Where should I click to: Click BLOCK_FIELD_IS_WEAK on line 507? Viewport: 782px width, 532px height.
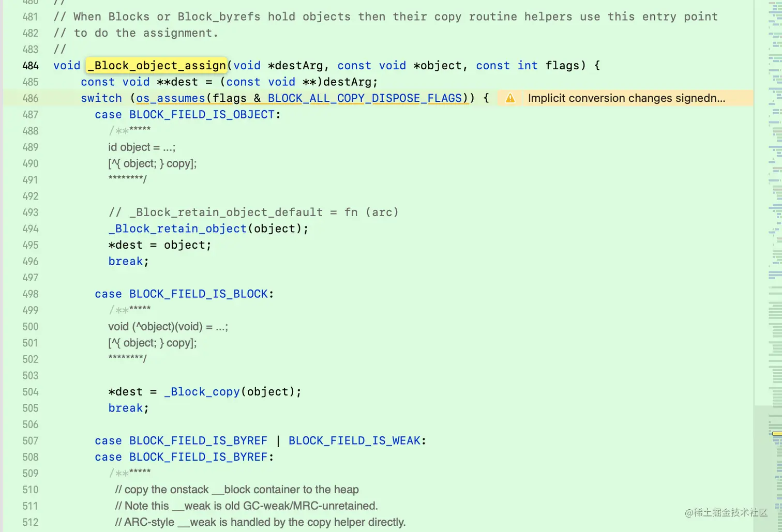pos(355,440)
